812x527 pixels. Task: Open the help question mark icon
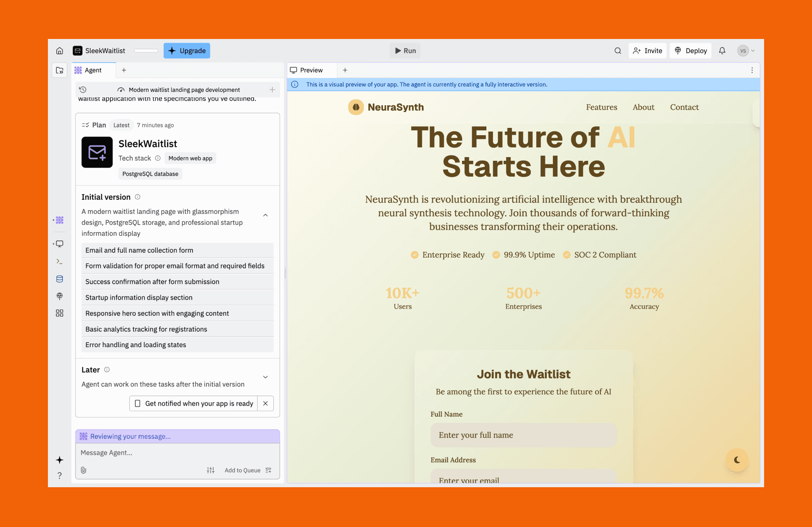click(x=60, y=475)
